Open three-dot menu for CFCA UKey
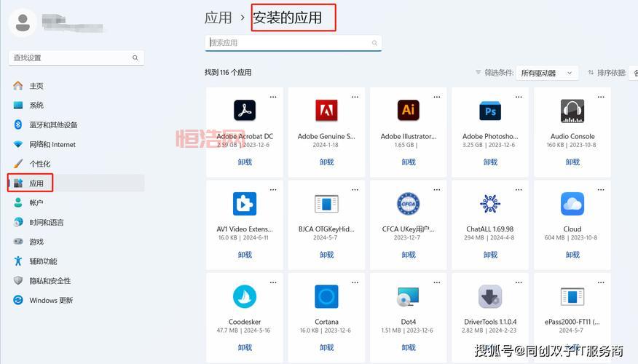 [437, 189]
